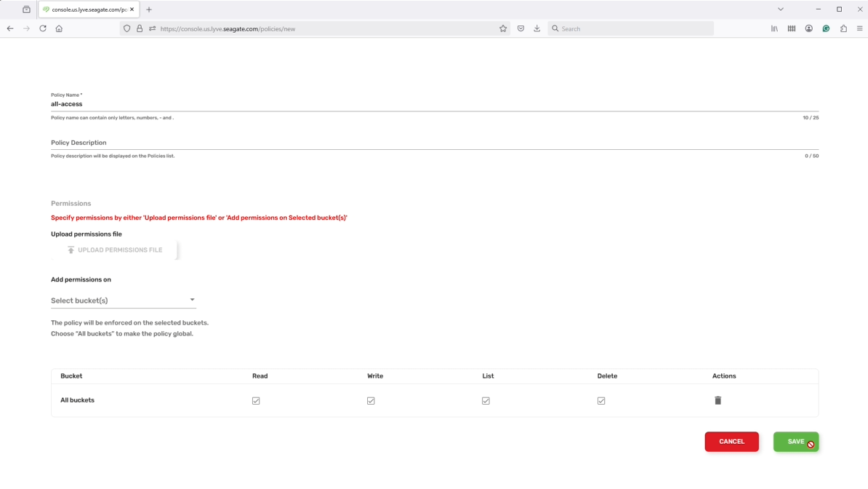This screenshot has width=868, height=489.
Task: Go to the browser home page
Action: coord(59,29)
